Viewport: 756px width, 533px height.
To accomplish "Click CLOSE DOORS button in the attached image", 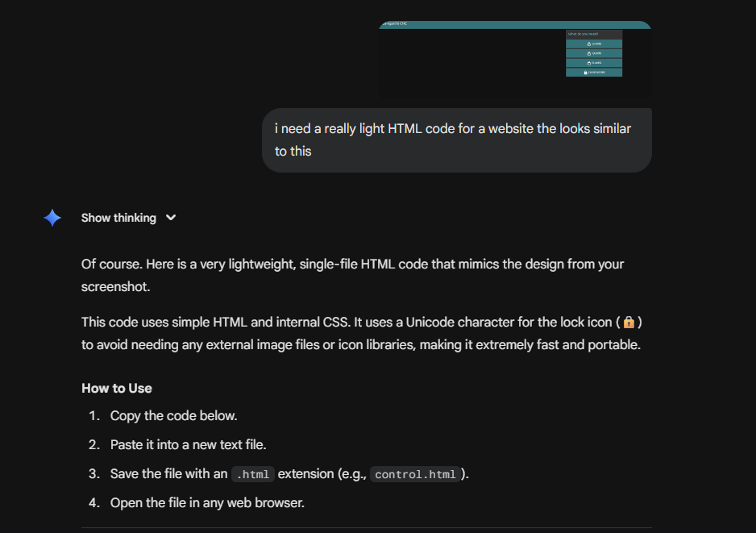I will pos(594,73).
